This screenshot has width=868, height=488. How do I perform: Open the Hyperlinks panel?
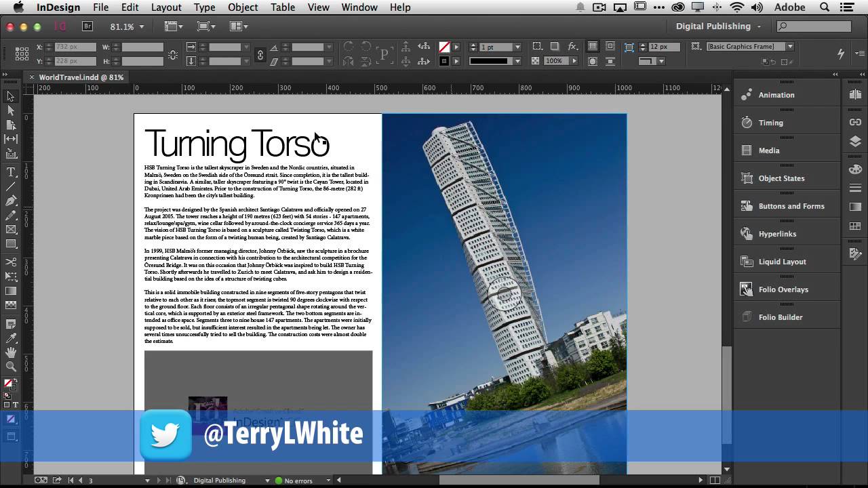point(777,234)
